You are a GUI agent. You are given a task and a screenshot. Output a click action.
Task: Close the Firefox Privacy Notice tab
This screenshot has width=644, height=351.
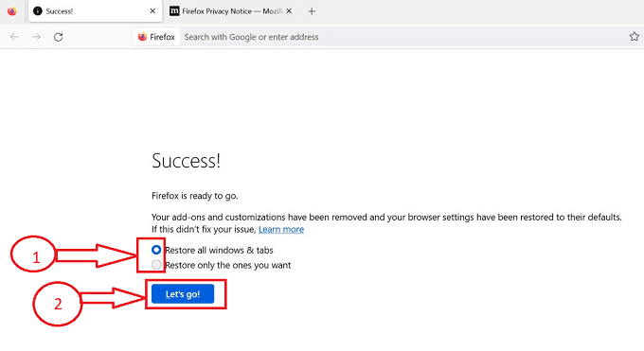[x=289, y=11]
